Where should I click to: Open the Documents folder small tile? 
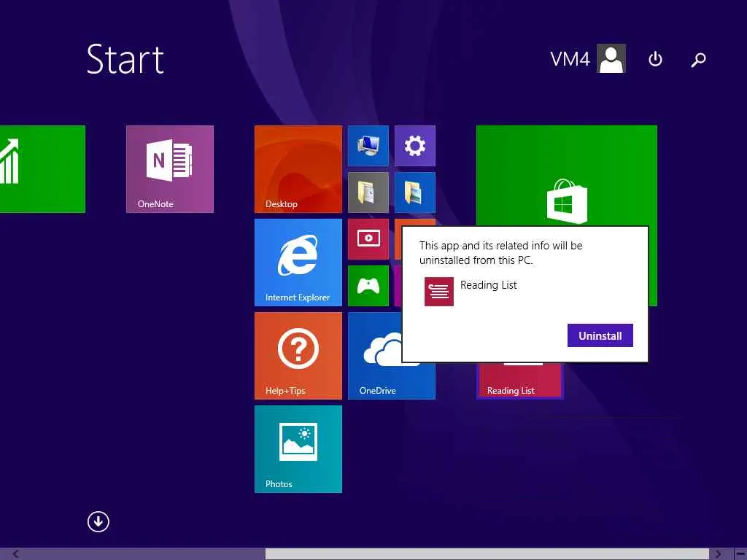tap(368, 192)
